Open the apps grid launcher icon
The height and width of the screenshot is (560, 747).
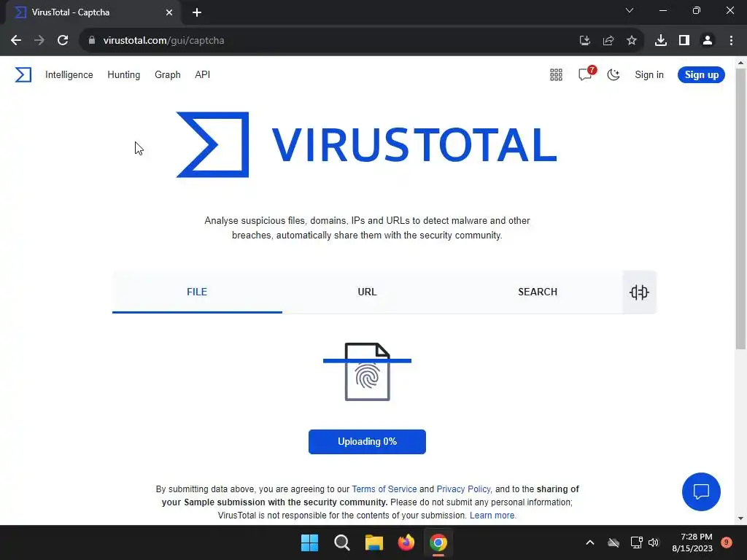[556, 75]
